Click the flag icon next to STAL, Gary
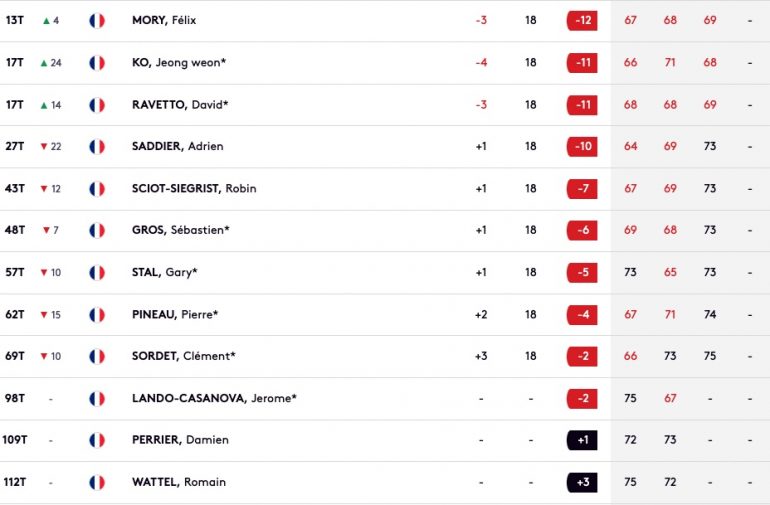The height and width of the screenshot is (505, 770). pyautogui.click(x=97, y=273)
